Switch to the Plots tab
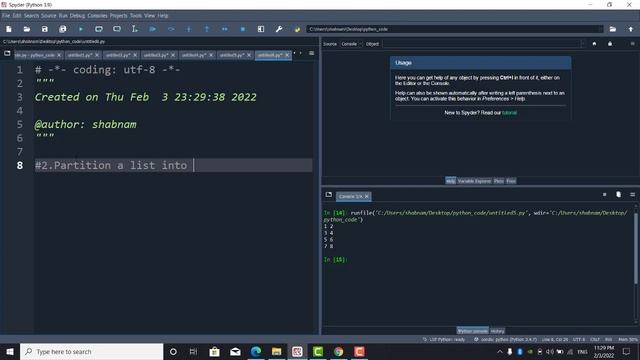The image size is (640, 360). pos(499,181)
